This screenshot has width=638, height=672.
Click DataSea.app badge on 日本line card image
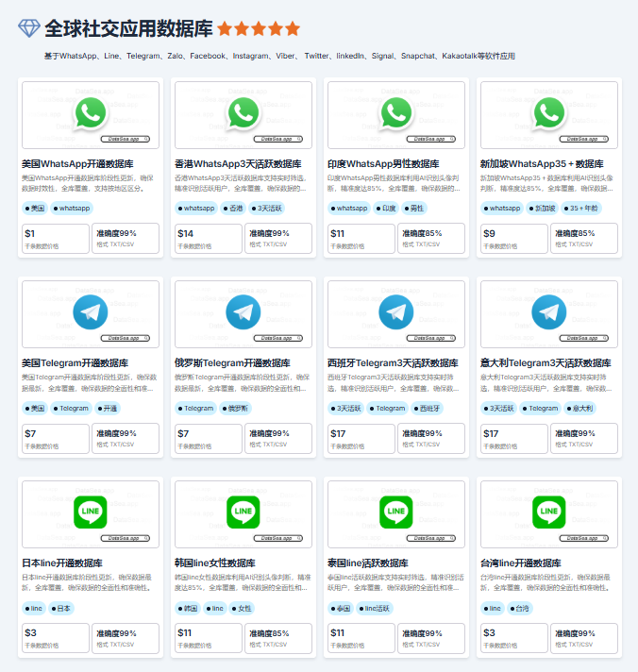pos(126,538)
